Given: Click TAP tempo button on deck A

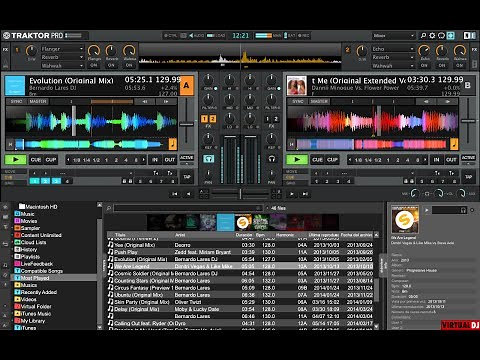Looking at the screenshot, I should pos(187,177).
